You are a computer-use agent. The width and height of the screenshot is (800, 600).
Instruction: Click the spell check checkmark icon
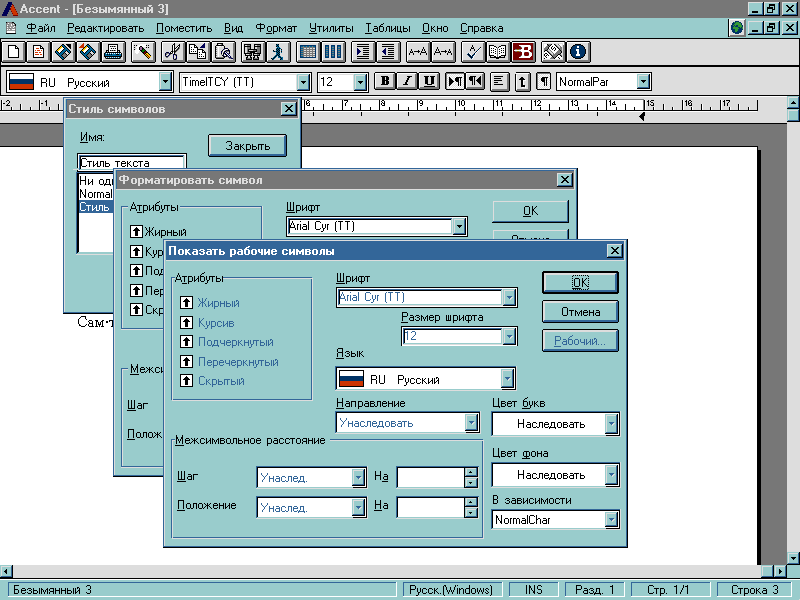(475, 51)
